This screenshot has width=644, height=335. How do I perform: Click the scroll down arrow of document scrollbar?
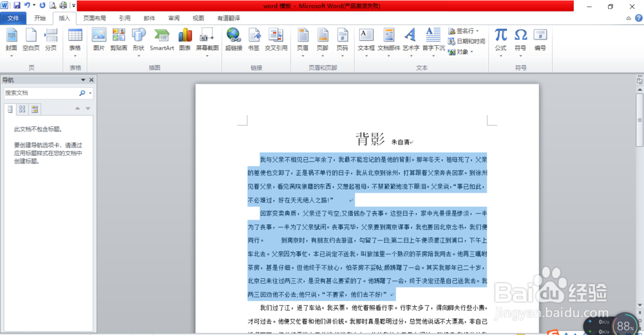[x=639, y=305]
